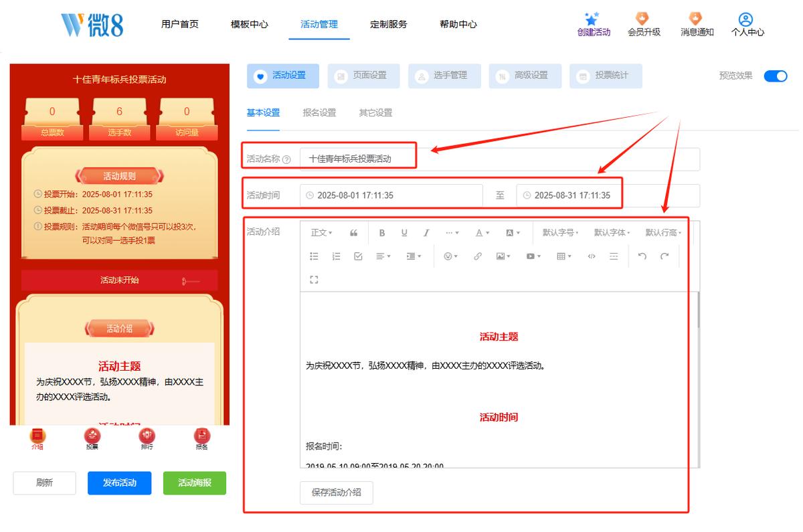Image resolution: width=803 pixels, height=532 pixels.
Task: Switch to the 其它设置 tab
Action: pyautogui.click(x=375, y=113)
